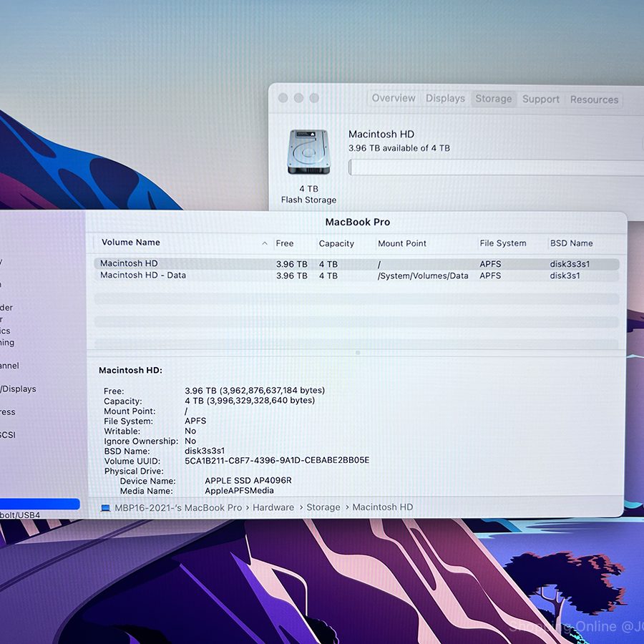Select the Macintosh HD - Data volume row
This screenshot has width=644, height=644.
[356, 275]
